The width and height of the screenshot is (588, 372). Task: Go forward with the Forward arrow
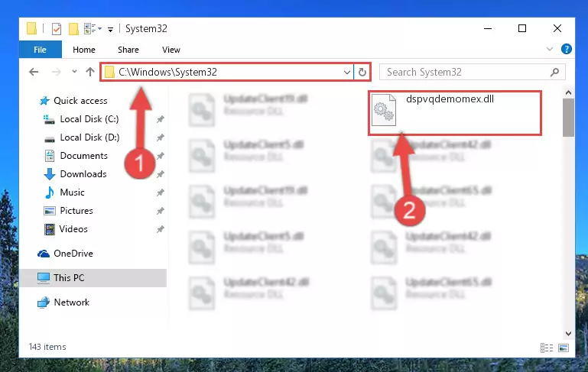57,72
